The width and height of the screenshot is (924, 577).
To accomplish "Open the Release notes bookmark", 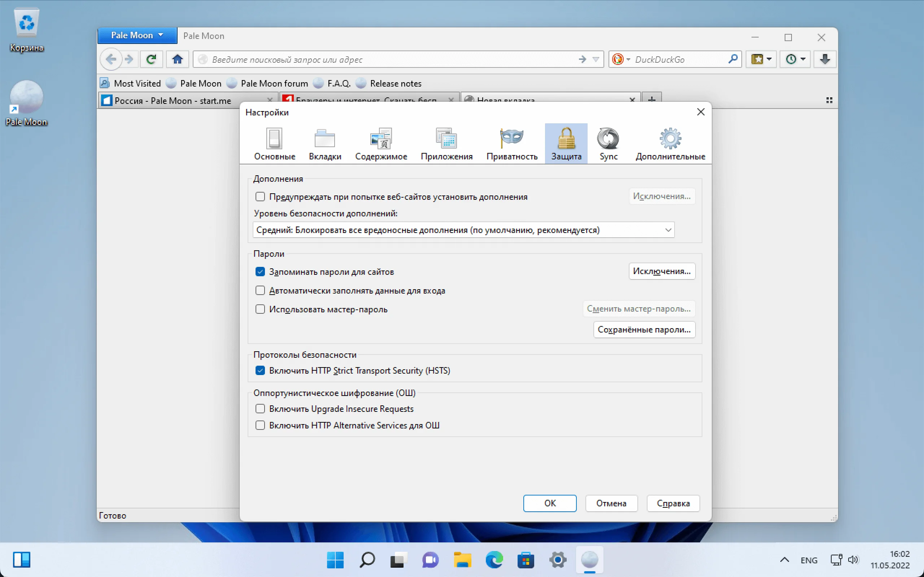I will [396, 84].
